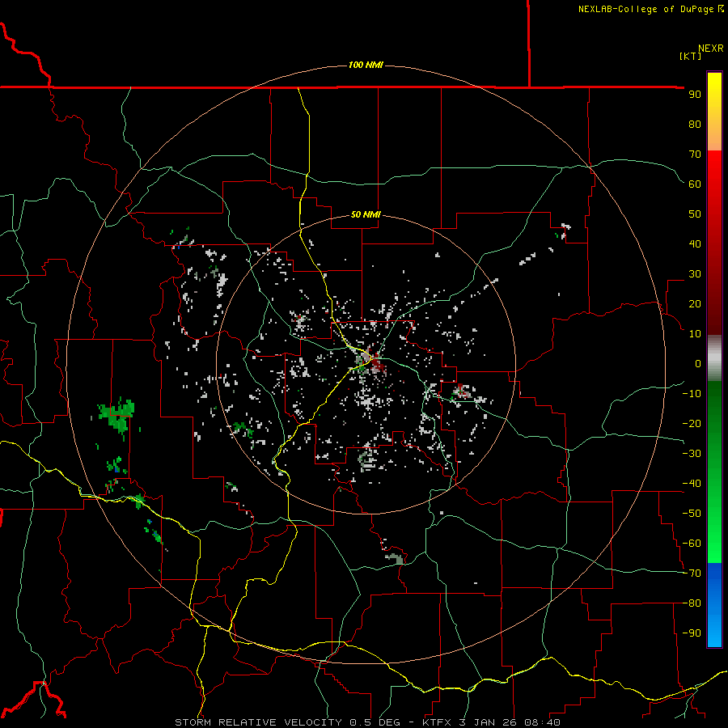
Task: Click the -80 knot scale value
Action: click(692, 603)
